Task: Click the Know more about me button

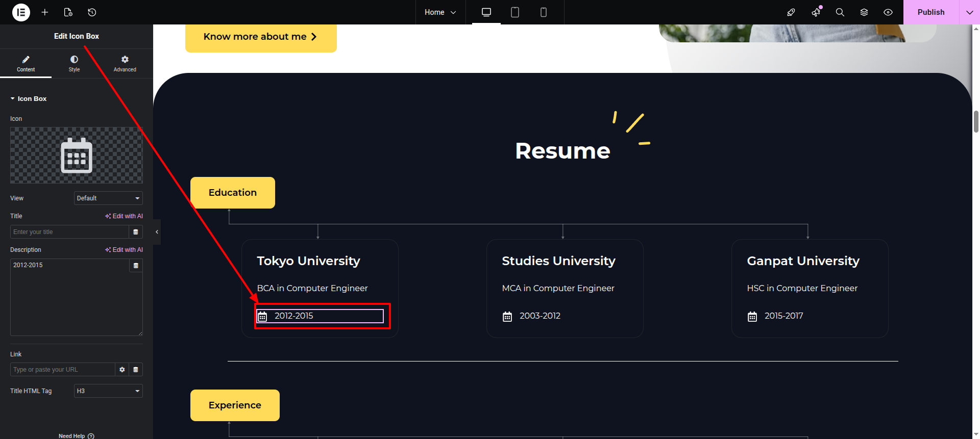Action: click(x=261, y=37)
